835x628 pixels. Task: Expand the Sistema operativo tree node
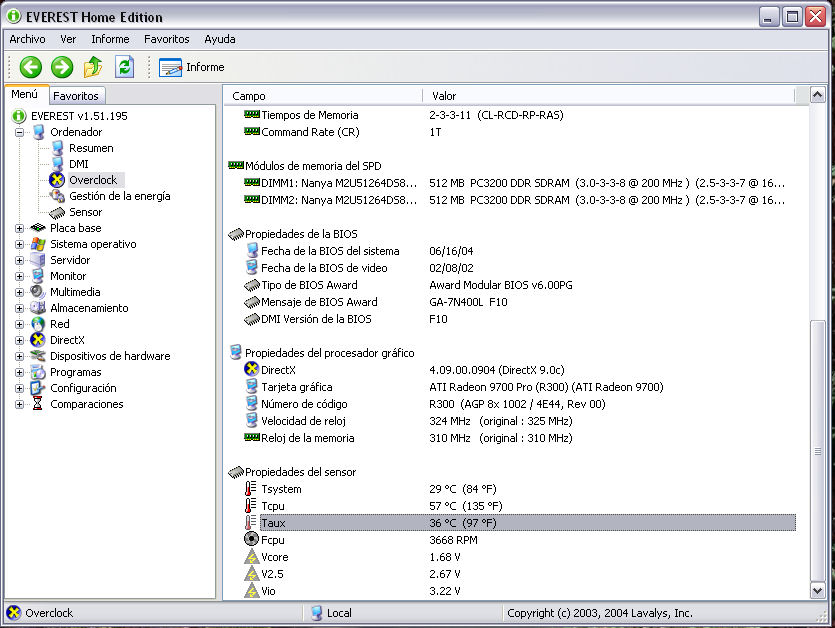19,244
